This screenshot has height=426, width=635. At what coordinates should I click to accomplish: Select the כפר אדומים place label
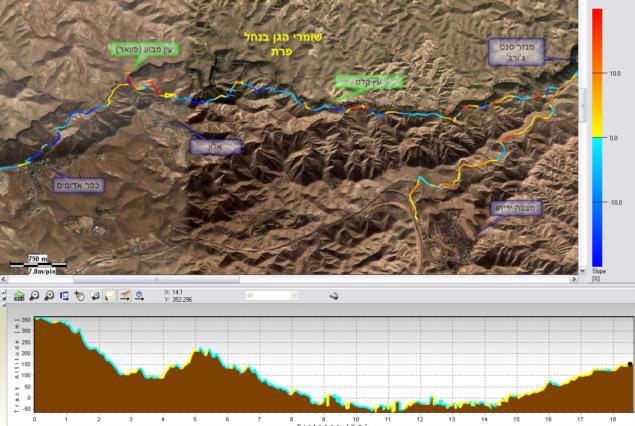[79, 186]
